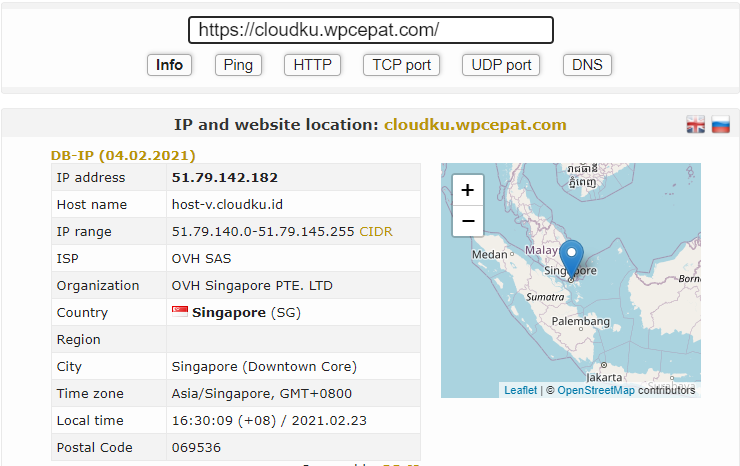Screen dimensions: 740x466
Task: Open the TCP port check
Action: tap(401, 65)
